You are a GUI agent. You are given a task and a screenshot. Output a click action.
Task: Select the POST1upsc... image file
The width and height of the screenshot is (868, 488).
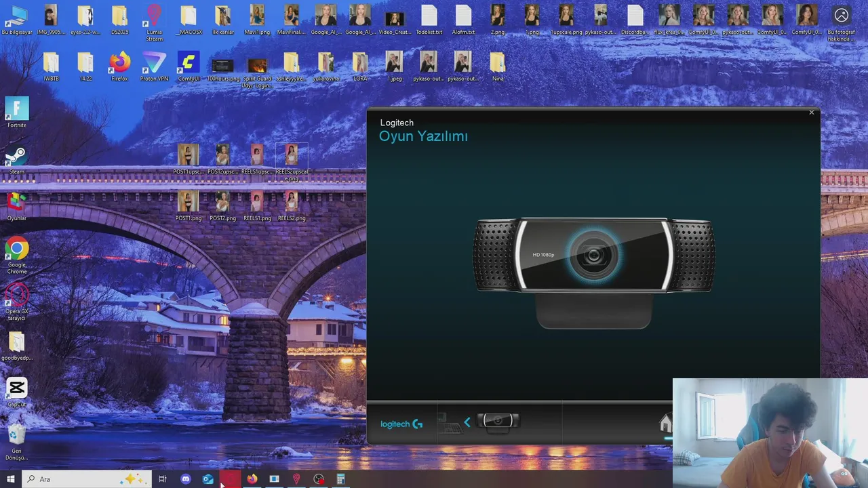pyautogui.click(x=189, y=160)
